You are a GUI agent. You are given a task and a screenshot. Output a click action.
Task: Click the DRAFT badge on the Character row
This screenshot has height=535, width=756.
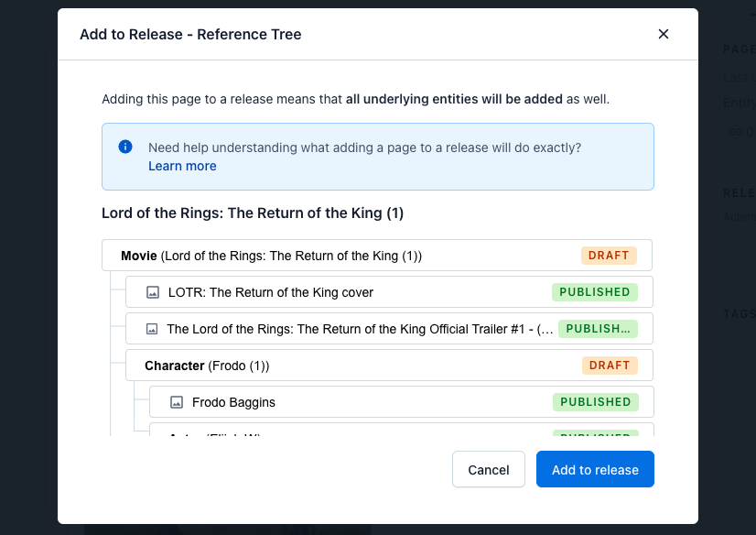610,366
